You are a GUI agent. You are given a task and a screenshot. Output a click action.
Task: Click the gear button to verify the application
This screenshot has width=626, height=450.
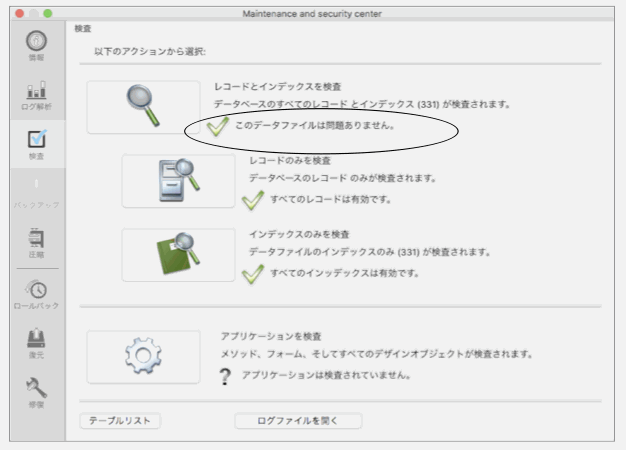click(143, 357)
